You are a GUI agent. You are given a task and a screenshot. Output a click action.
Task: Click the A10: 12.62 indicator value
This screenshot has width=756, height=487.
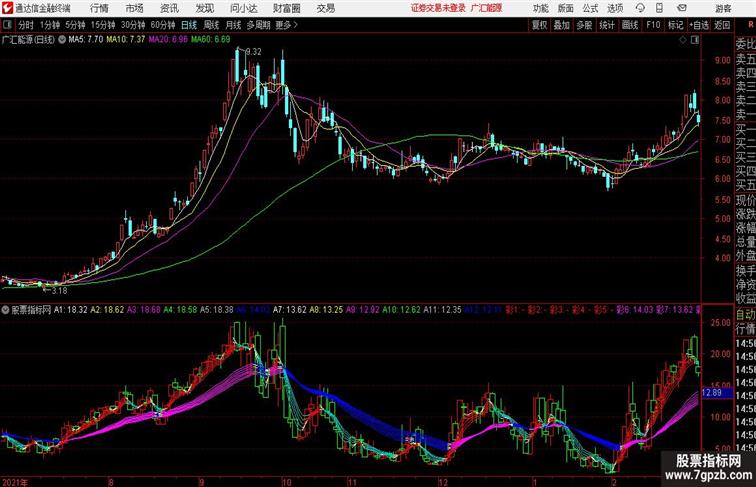(401, 310)
